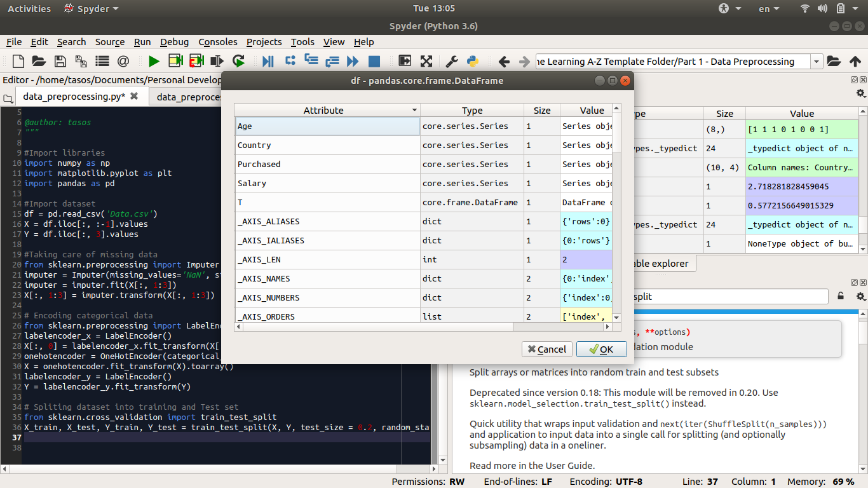Click the Maximize current pane icon
The height and width of the screenshot is (488, 868).
tap(426, 61)
